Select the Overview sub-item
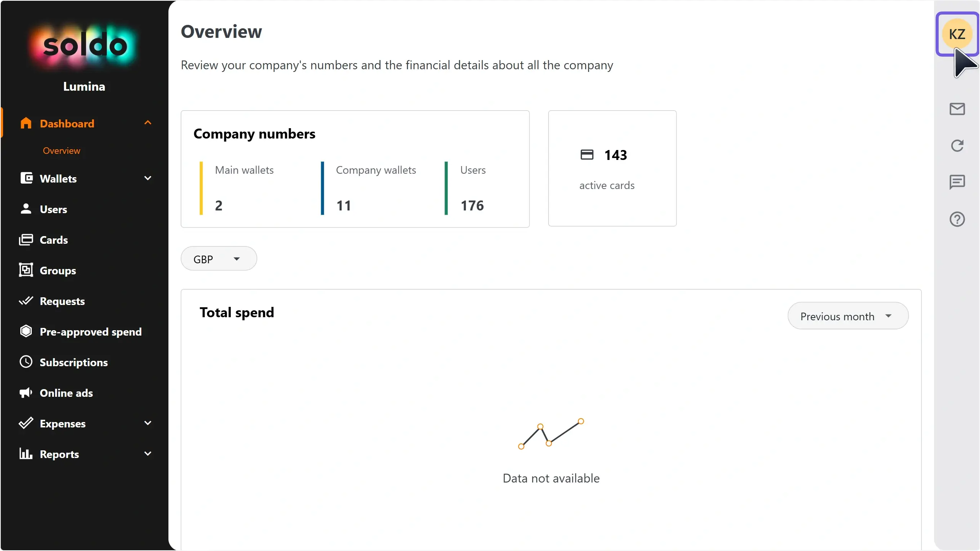Viewport: 980px width, 551px height. (x=61, y=151)
